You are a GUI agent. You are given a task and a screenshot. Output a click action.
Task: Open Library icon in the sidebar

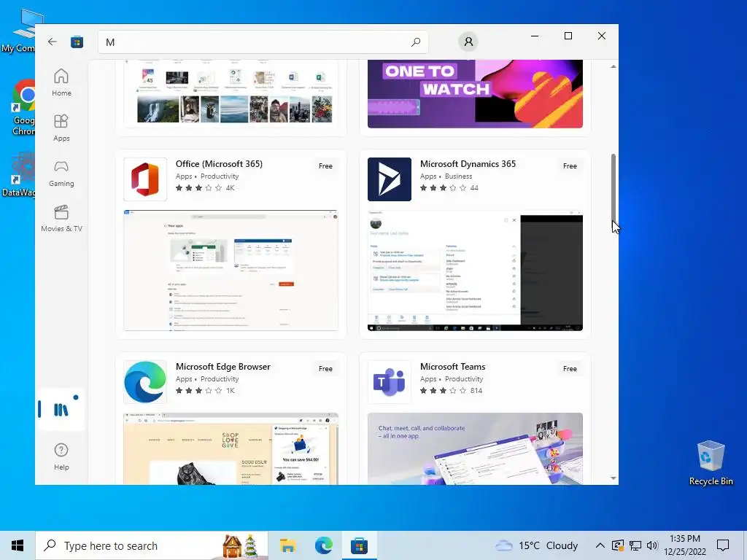click(61, 410)
